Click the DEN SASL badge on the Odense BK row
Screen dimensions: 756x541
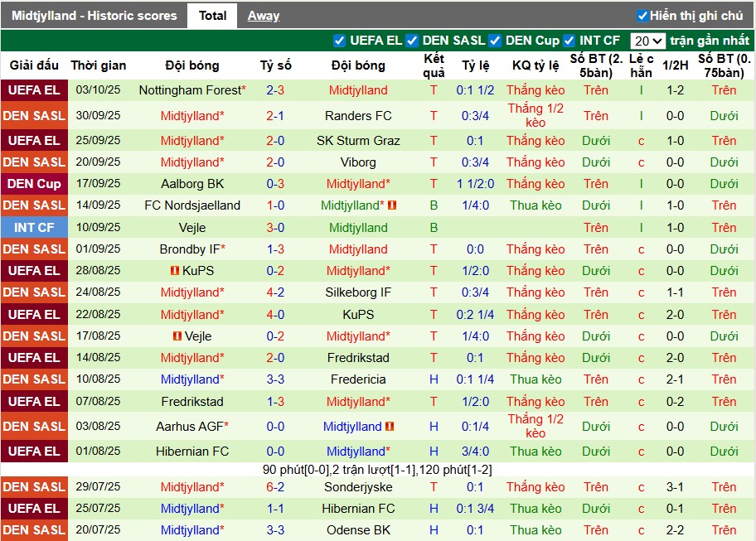point(34,530)
